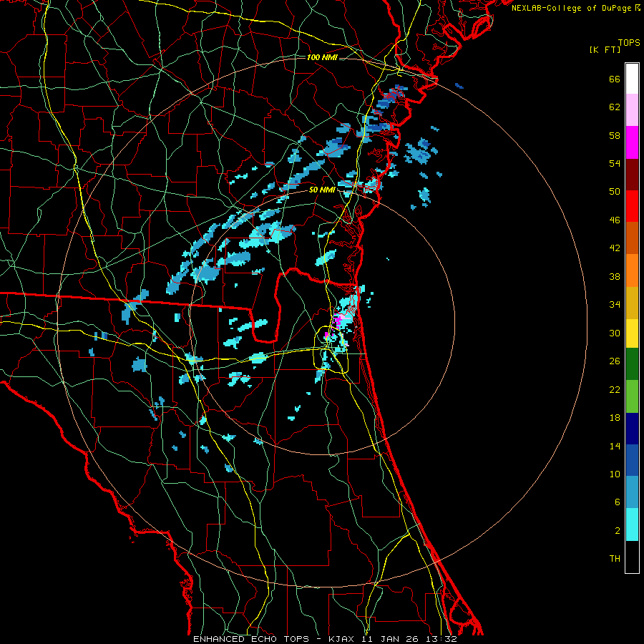The height and width of the screenshot is (644, 644).
Task: Click the "62" legend value
Action: tap(615, 107)
